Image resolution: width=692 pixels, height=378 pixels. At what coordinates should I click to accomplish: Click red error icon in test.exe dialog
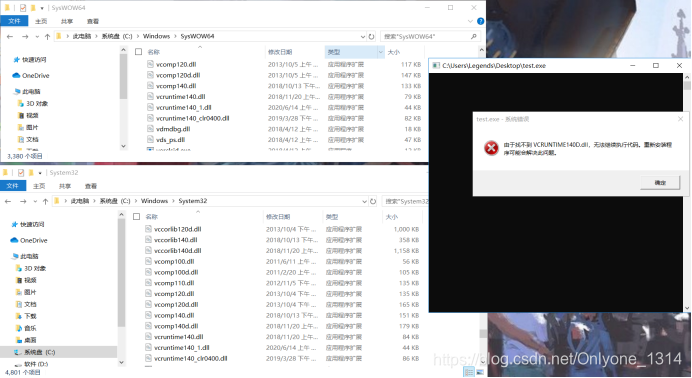[x=491, y=148]
